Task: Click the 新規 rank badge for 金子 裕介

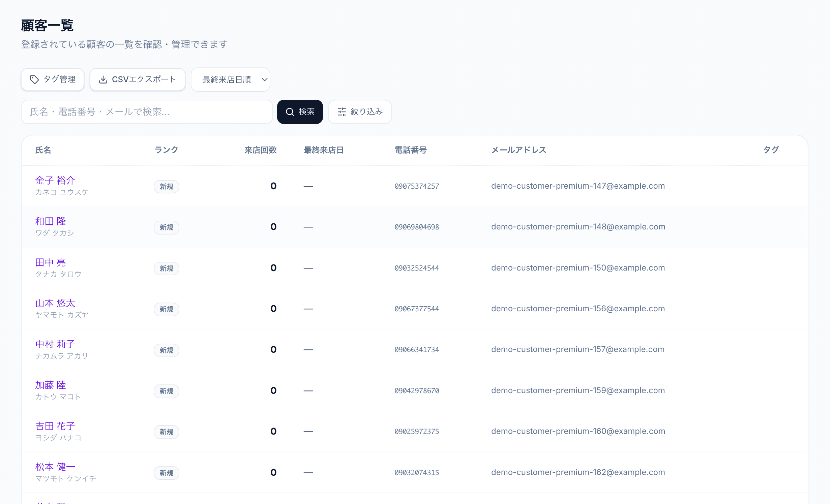Action: pos(166,187)
